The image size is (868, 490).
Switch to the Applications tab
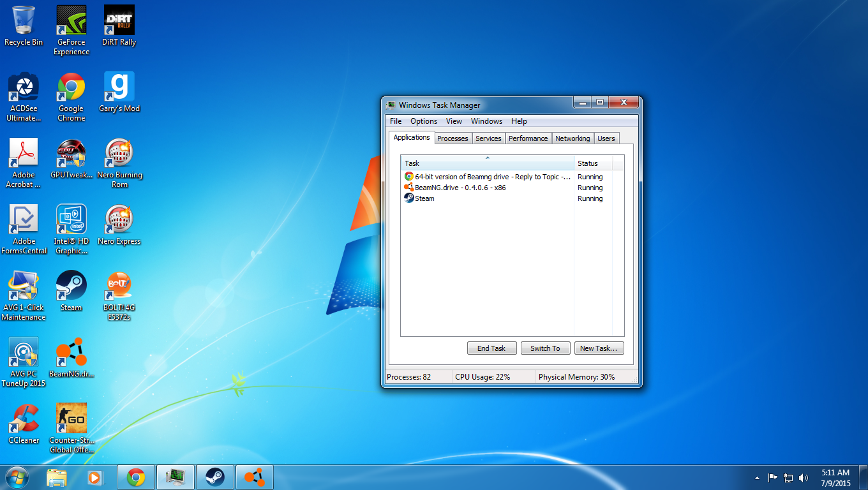(x=412, y=137)
